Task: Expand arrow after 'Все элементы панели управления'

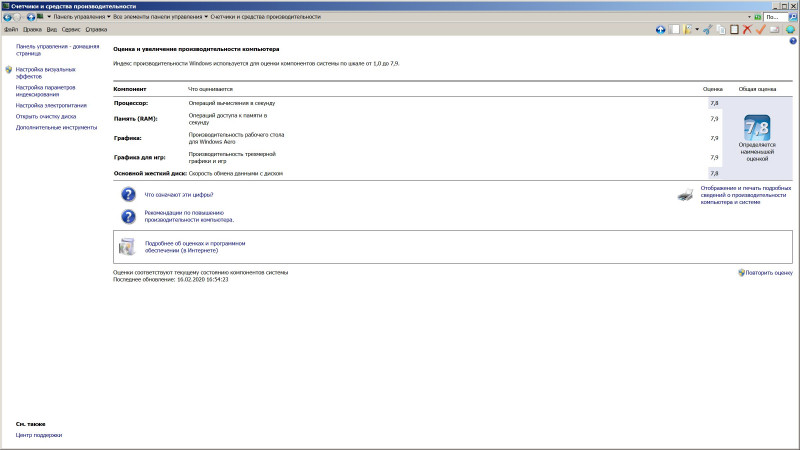Action: coord(206,17)
